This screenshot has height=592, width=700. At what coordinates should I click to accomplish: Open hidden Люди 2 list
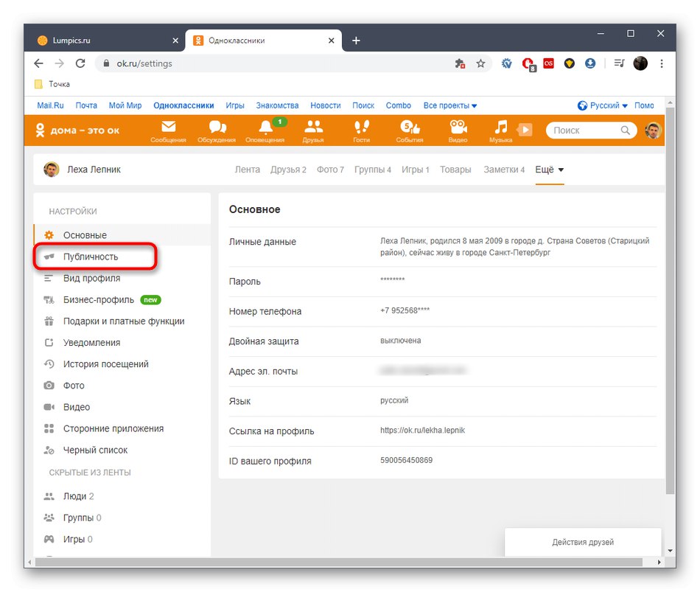pos(122,496)
